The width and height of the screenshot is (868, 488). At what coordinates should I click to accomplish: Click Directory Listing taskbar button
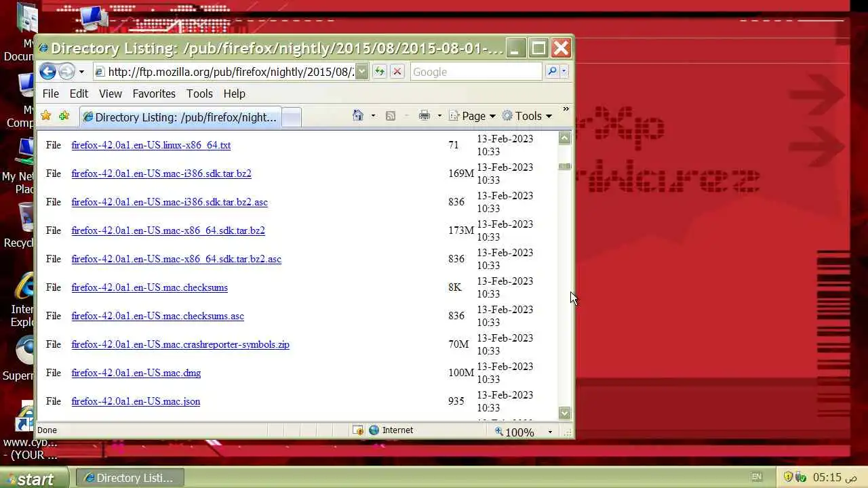129,478
